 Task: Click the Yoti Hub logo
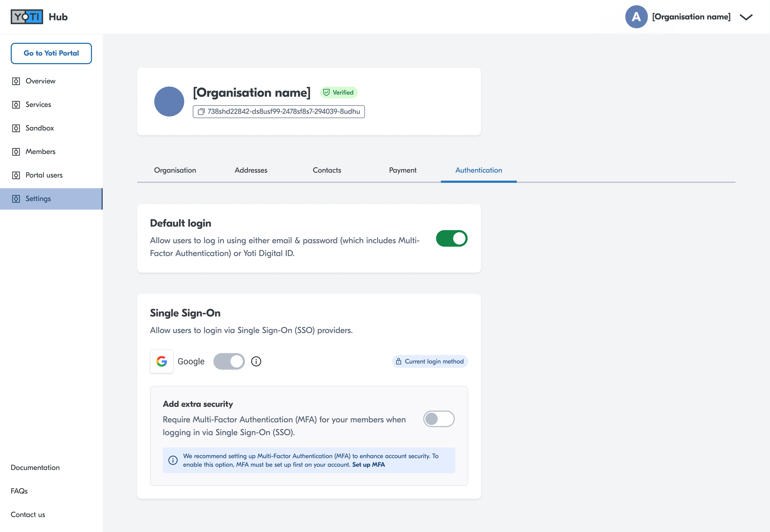27,17
